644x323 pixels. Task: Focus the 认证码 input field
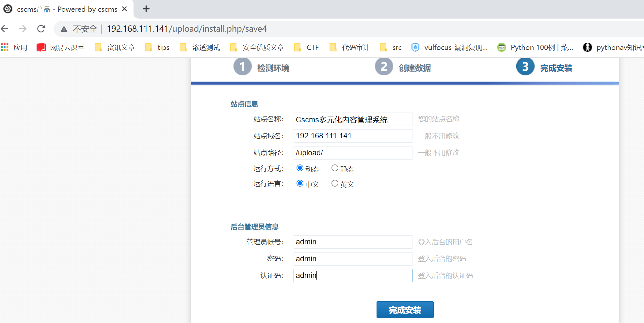(x=353, y=275)
